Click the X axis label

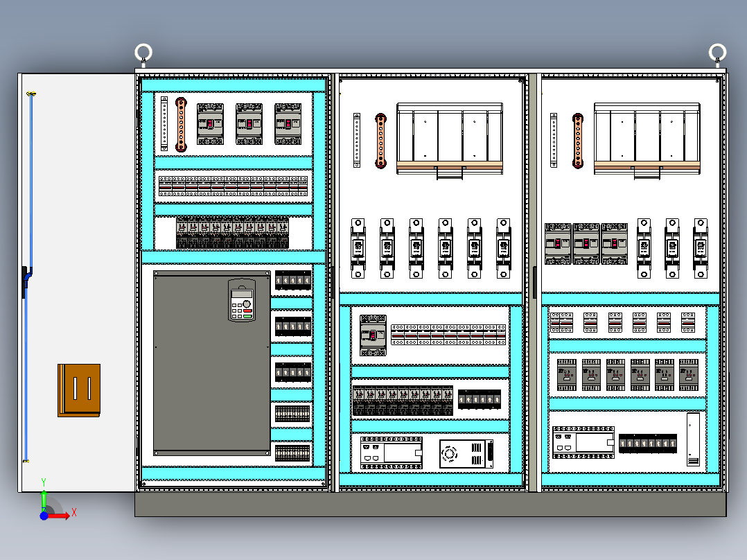(x=74, y=513)
